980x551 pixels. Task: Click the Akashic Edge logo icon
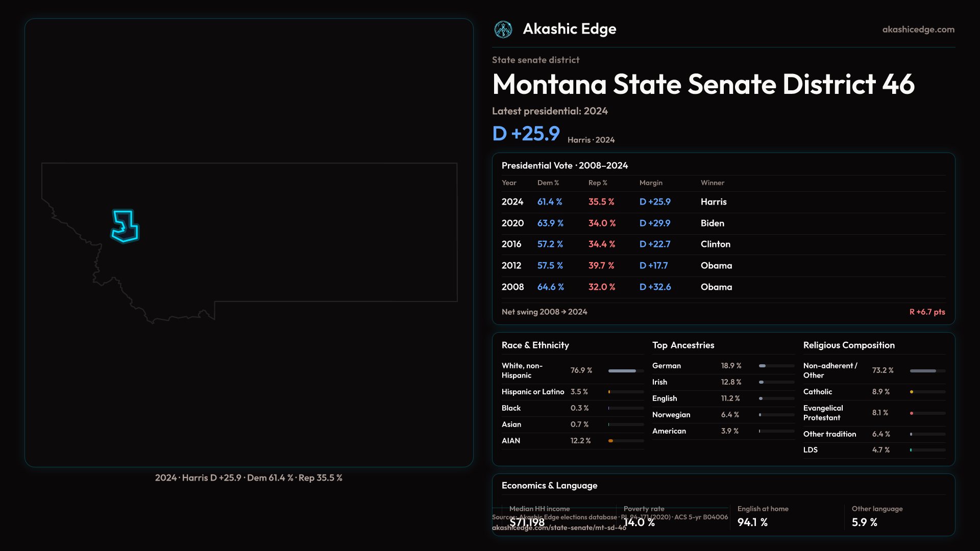(503, 30)
